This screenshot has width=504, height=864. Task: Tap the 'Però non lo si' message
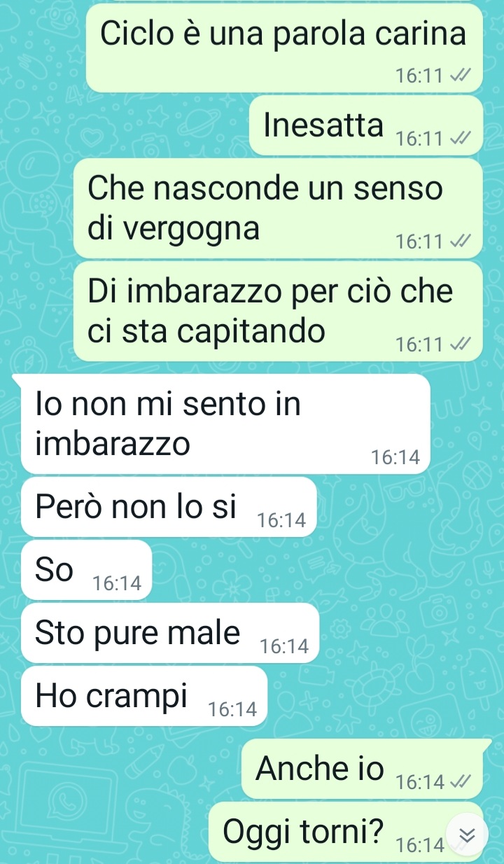[169, 507]
